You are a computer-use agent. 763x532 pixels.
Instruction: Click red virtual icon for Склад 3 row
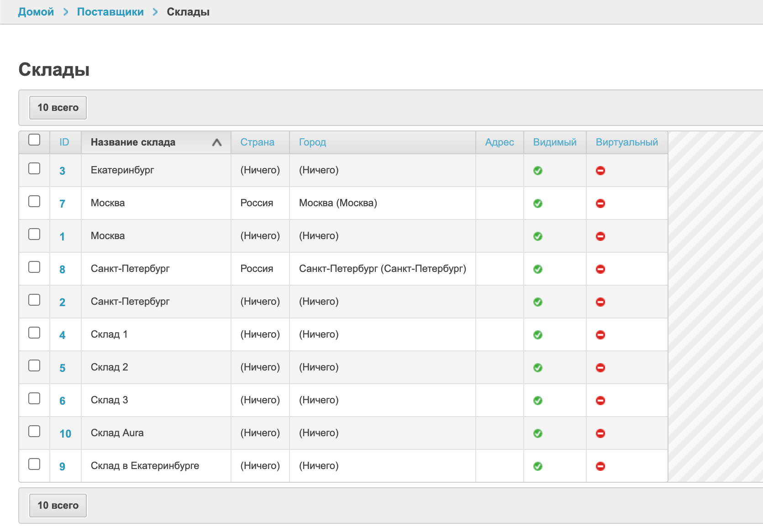click(600, 401)
